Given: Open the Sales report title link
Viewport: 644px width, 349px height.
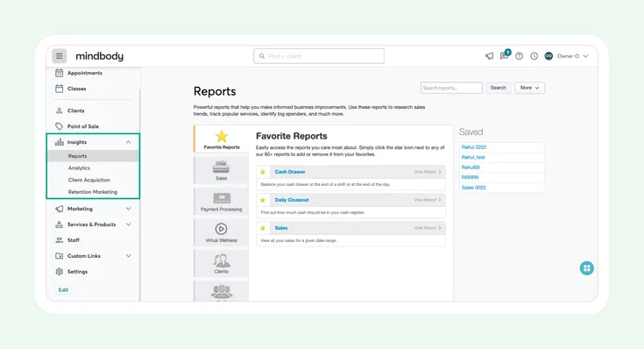Looking at the screenshot, I should (281, 228).
